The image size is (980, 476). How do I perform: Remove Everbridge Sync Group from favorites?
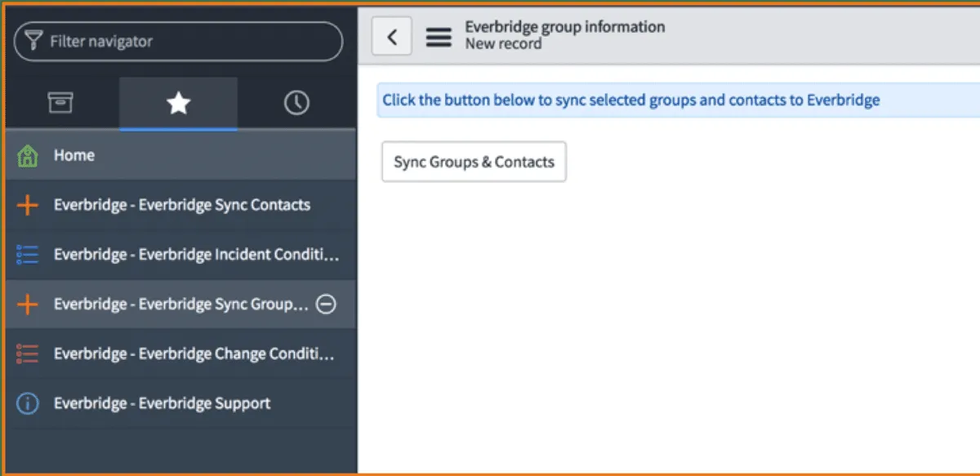click(x=326, y=304)
